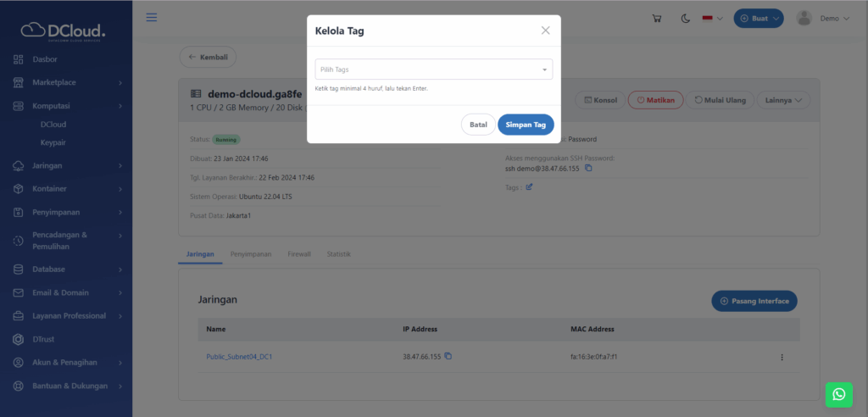Close the Kelola Tag dialog
The image size is (868, 417).
[x=545, y=31]
